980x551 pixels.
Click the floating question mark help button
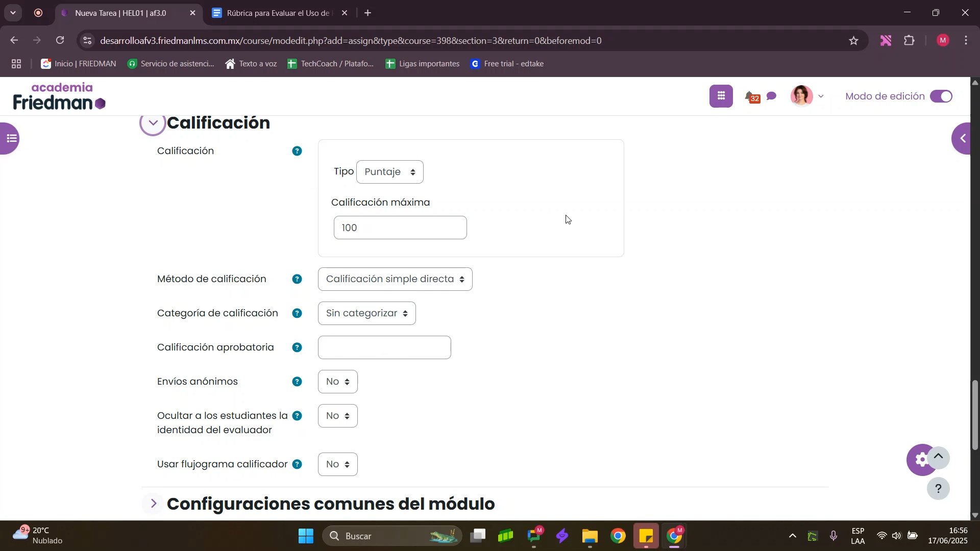pos(938,489)
